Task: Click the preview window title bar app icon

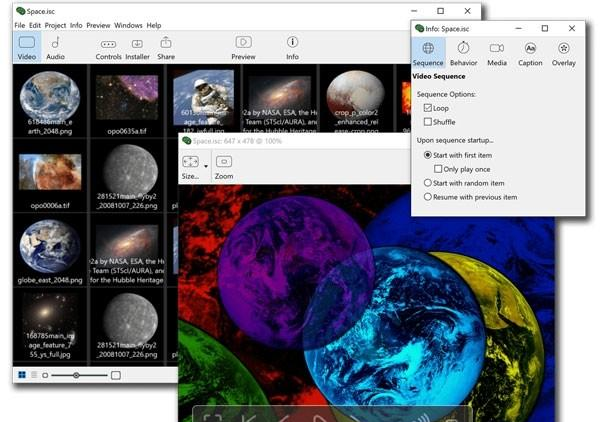Action: pyautogui.click(x=187, y=141)
